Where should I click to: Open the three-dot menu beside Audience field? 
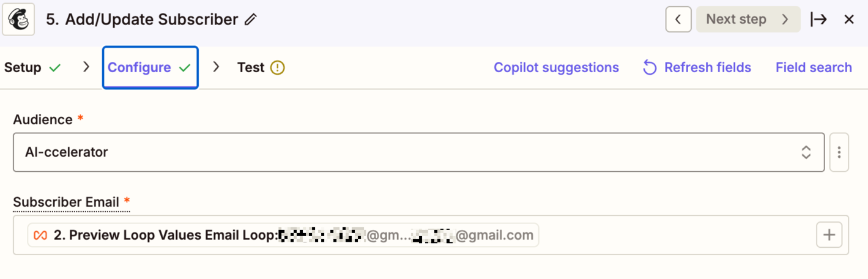point(839,152)
